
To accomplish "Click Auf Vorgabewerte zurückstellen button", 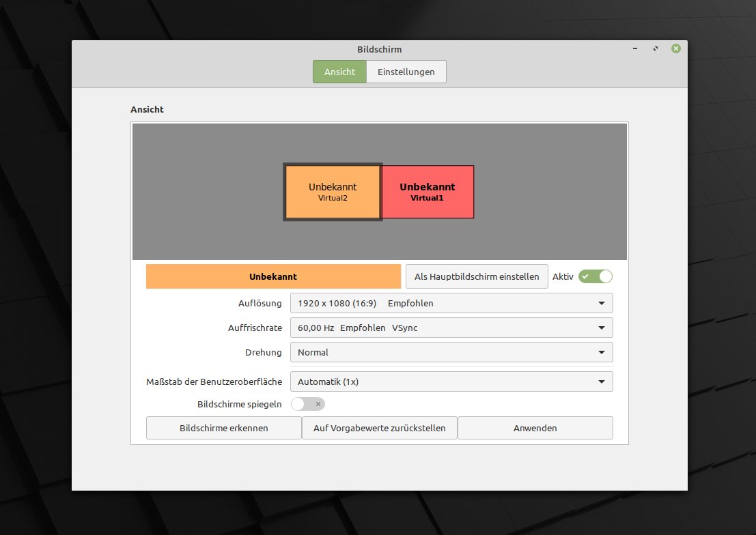I will (380, 428).
